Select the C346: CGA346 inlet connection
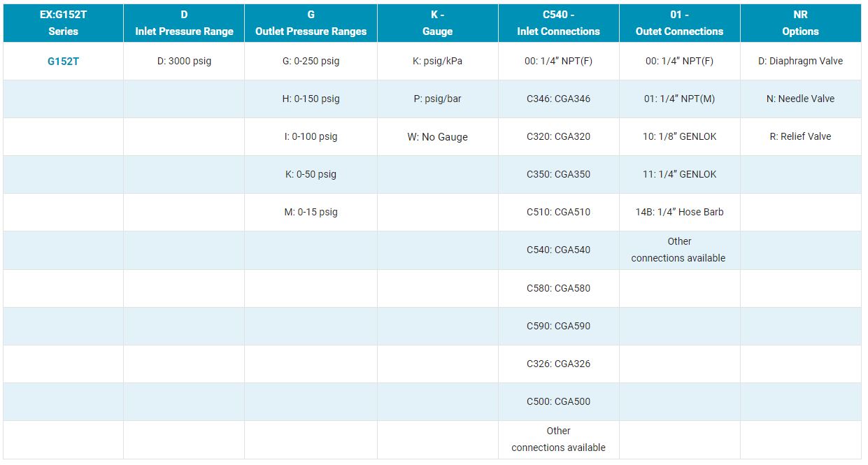The width and height of the screenshot is (868, 465). (558, 99)
